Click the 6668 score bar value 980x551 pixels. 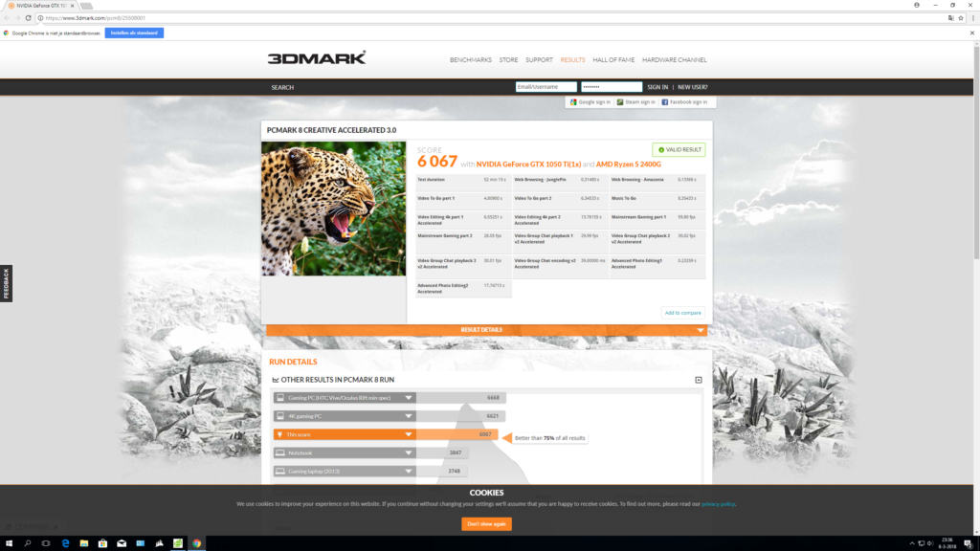[x=493, y=398]
